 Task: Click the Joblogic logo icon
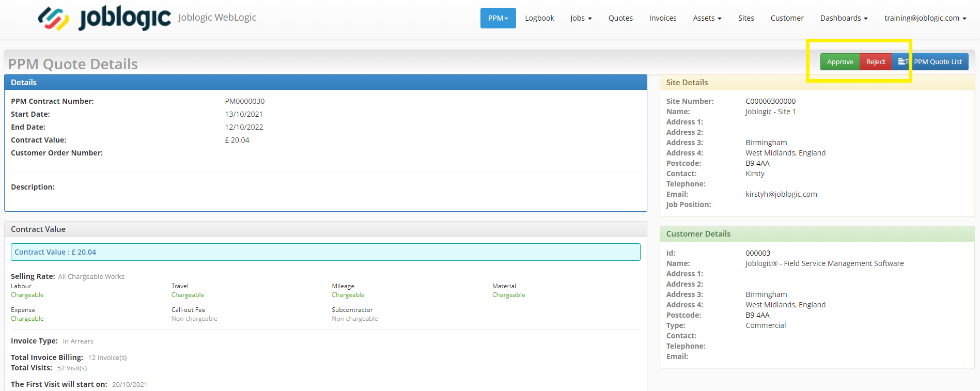click(x=53, y=19)
